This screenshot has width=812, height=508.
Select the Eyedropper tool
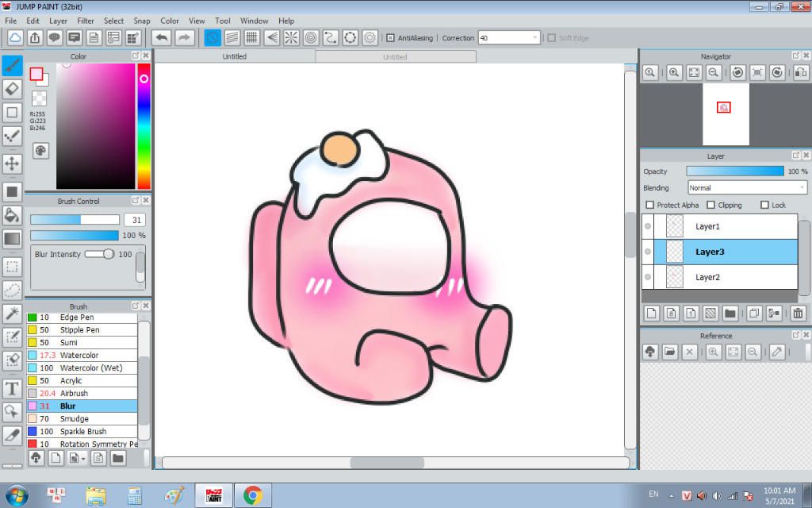tap(12, 436)
